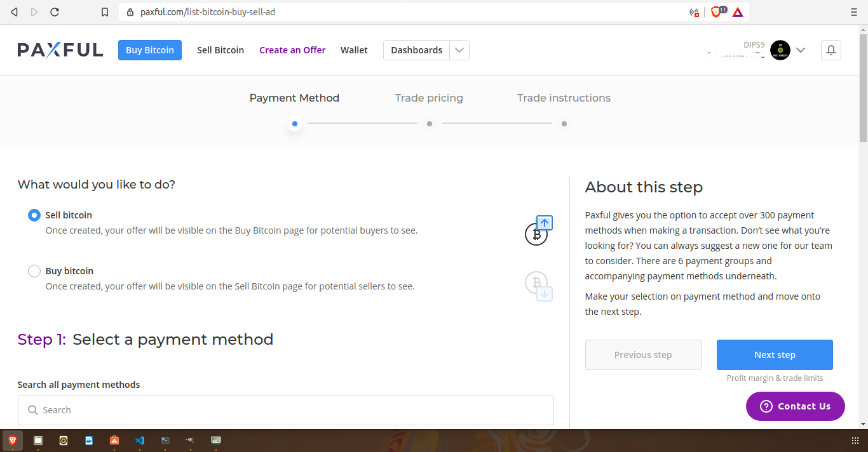Open the Wallet nav item
Viewport: 868px width, 452px height.
(x=354, y=50)
